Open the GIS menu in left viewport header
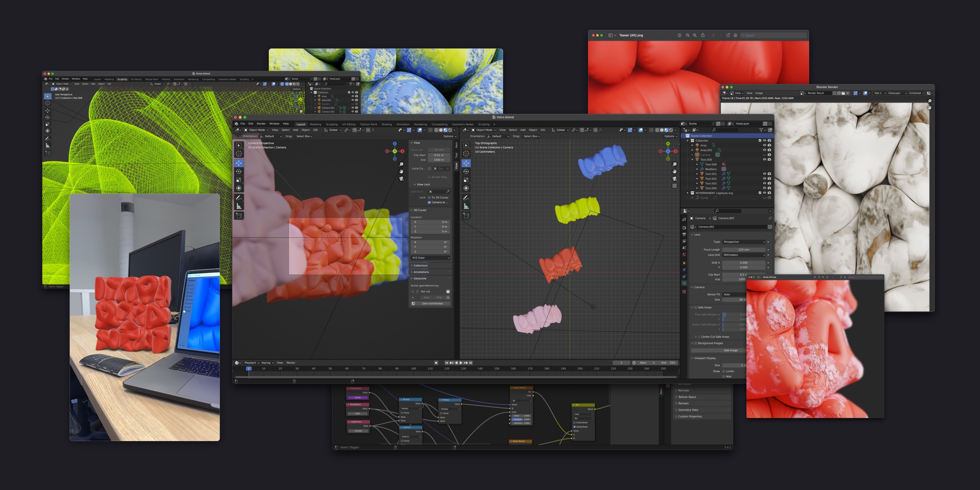 315,130
